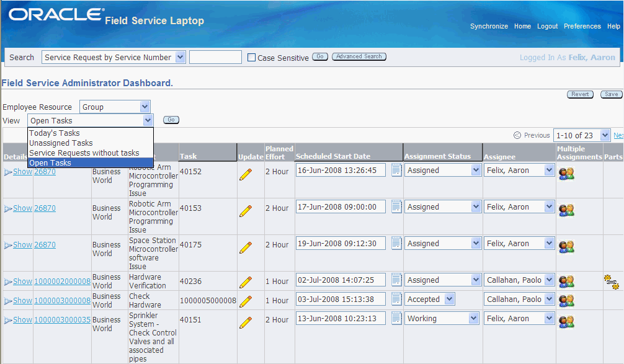Screen dimensions: 624x364
Task: Select Service Requests without tasks option
Action: click(x=91, y=153)
